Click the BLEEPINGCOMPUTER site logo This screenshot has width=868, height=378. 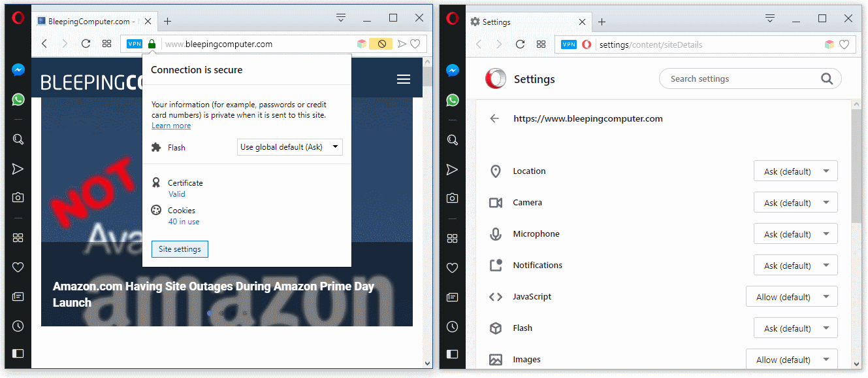coord(91,82)
